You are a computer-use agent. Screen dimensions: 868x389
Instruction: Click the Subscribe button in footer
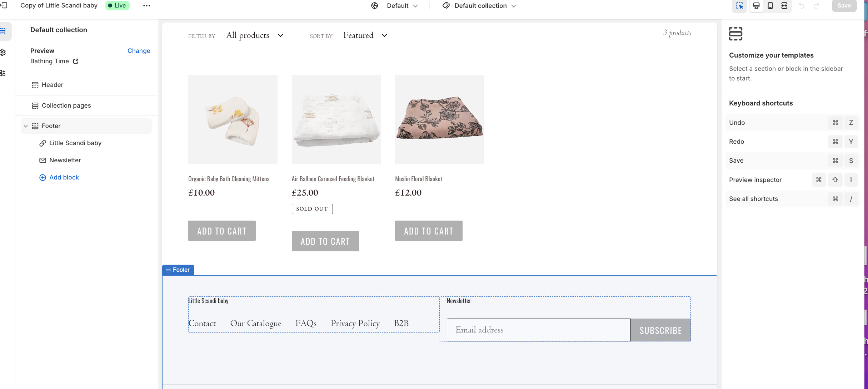tap(660, 330)
